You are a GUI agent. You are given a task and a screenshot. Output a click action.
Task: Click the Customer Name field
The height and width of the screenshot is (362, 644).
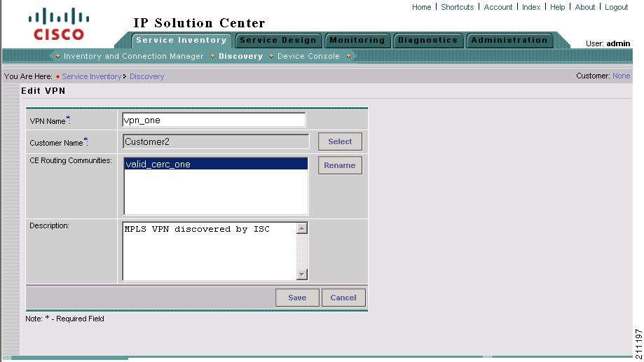216,141
